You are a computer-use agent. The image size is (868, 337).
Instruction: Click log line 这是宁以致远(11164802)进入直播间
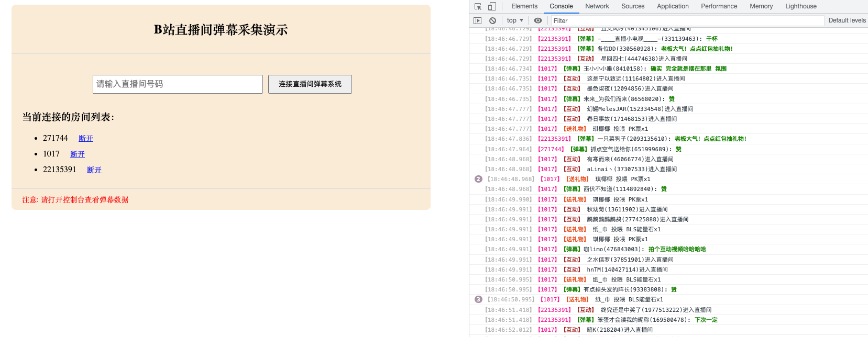668,78
